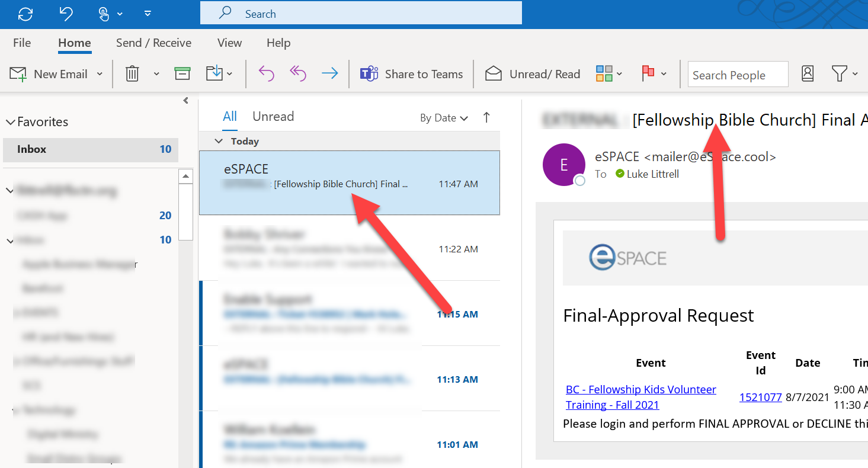Image resolution: width=868 pixels, height=468 pixels.
Task: Click the Delete trash icon
Action: point(132,74)
